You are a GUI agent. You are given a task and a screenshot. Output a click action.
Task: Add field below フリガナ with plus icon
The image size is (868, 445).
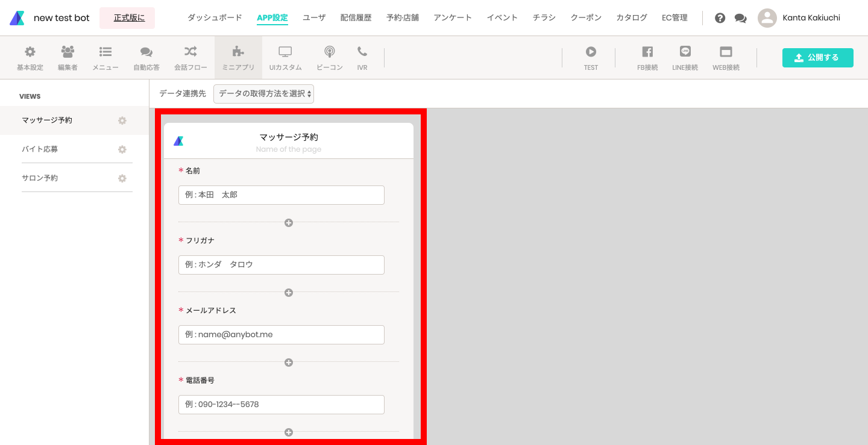pos(289,293)
